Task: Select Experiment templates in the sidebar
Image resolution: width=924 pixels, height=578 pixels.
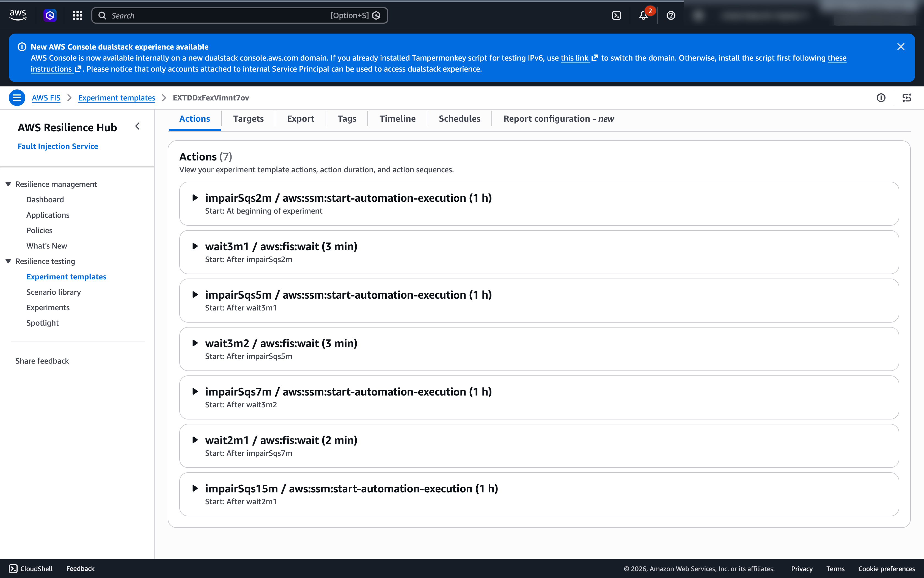Action: [x=66, y=277]
